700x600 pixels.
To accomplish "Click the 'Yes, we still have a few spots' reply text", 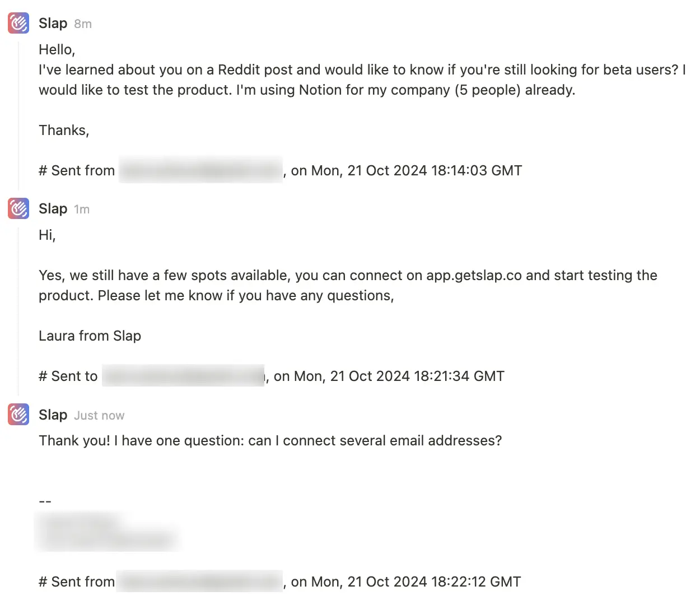I will pyautogui.click(x=347, y=285).
